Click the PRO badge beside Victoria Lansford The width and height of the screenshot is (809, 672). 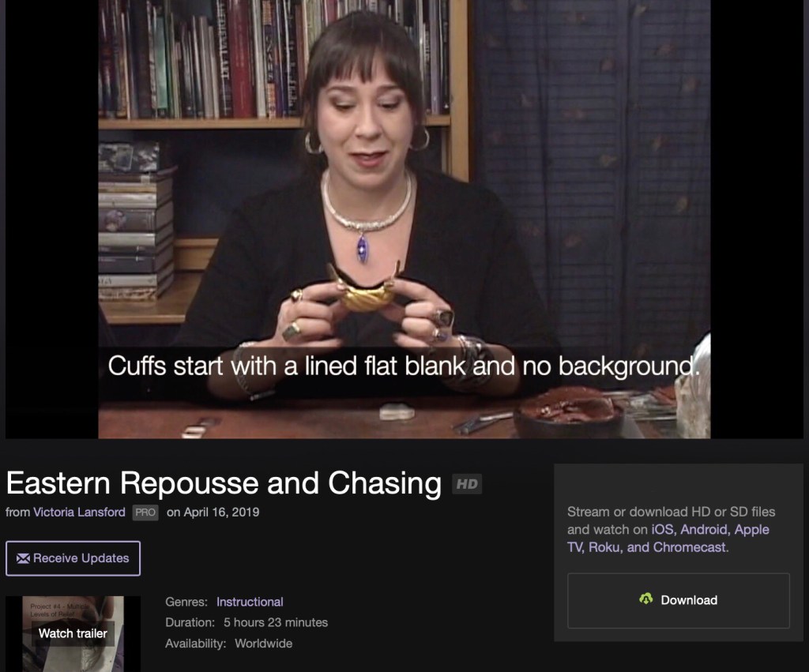[x=145, y=512]
